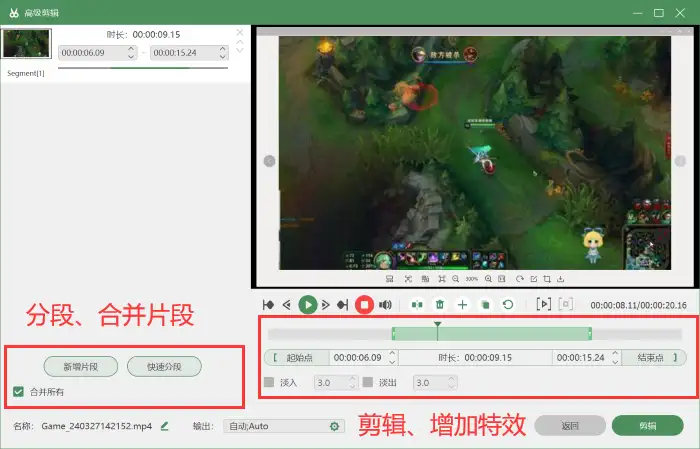The height and width of the screenshot is (449, 700).
Task: Click the zoom-in magnifier under the preview
Action: click(x=488, y=279)
